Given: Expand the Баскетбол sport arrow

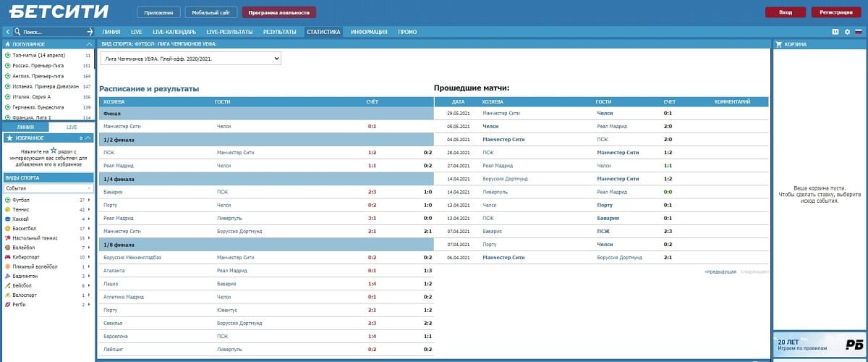Looking at the screenshot, I should click(x=90, y=228).
